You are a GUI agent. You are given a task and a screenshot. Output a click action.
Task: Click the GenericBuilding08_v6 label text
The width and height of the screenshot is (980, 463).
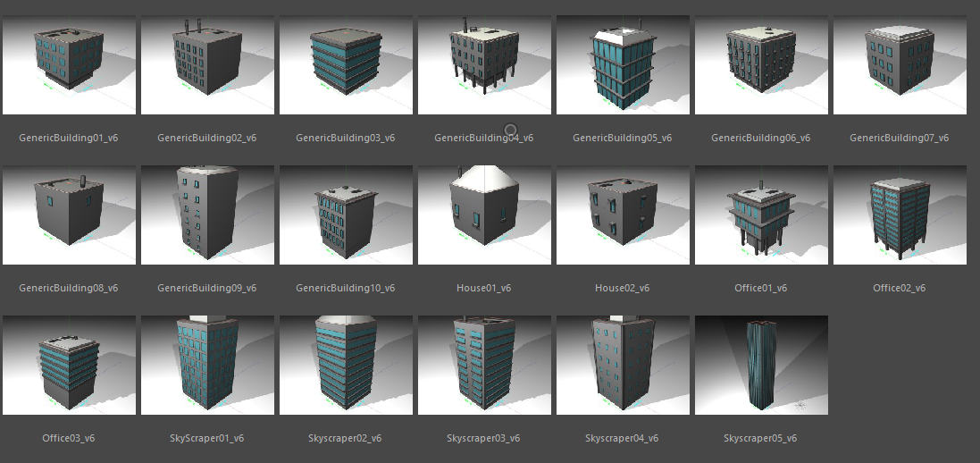point(69,288)
